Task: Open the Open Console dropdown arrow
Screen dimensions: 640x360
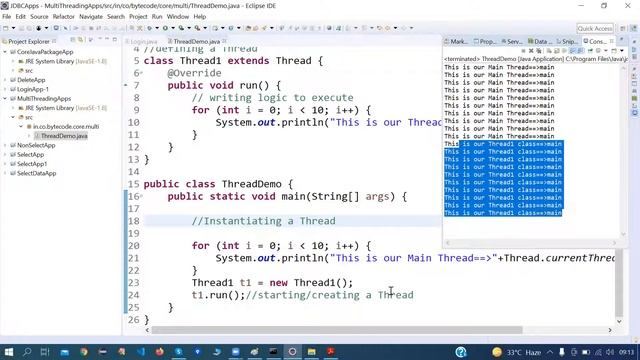Action: (x=621, y=51)
